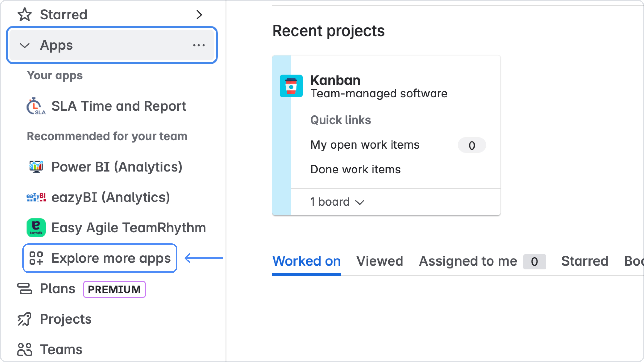This screenshot has height=362, width=644.
Task: Expand the Starred section chevron
Action: tap(199, 14)
